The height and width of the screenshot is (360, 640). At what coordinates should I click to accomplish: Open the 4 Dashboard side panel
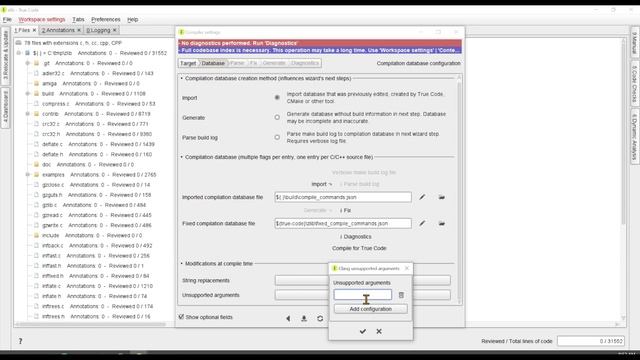point(5,107)
